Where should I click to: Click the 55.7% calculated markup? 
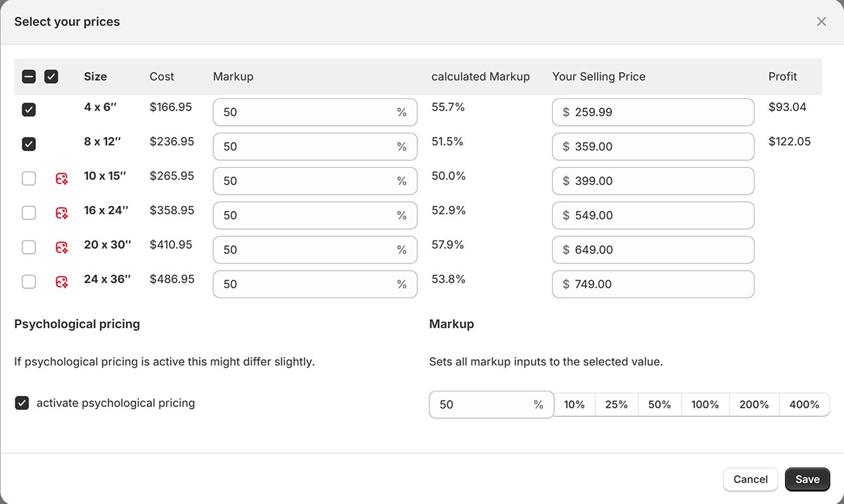(x=448, y=108)
